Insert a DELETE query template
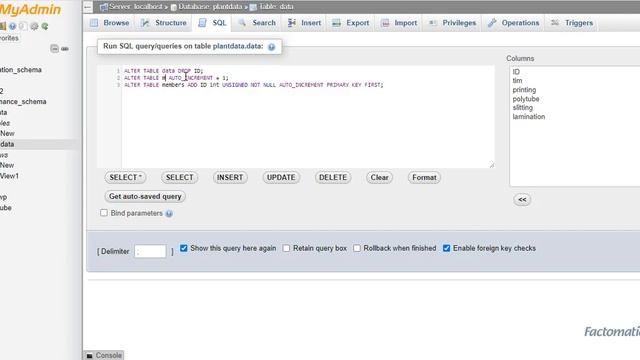Image resolution: width=640 pixels, height=360 pixels. click(333, 178)
